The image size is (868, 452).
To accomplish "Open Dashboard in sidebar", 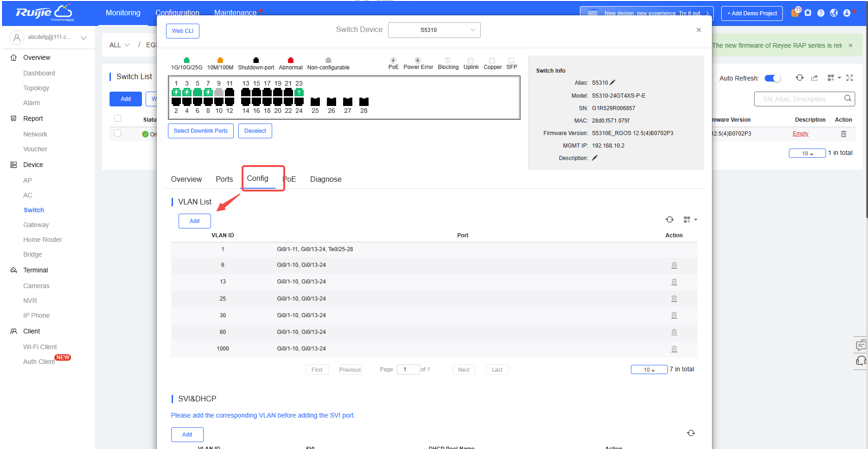I will click(x=39, y=73).
